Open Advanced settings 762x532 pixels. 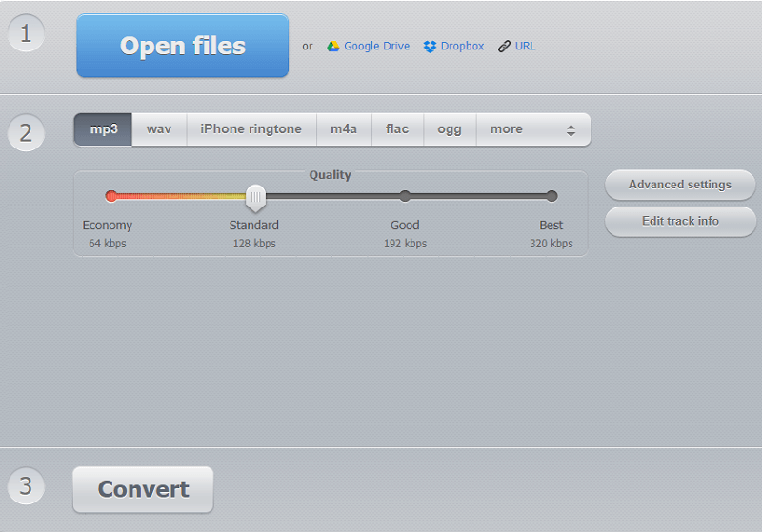[x=680, y=185]
